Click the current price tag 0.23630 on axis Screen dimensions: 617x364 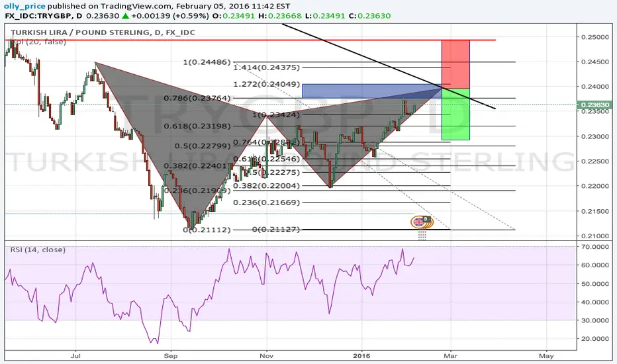(x=594, y=105)
